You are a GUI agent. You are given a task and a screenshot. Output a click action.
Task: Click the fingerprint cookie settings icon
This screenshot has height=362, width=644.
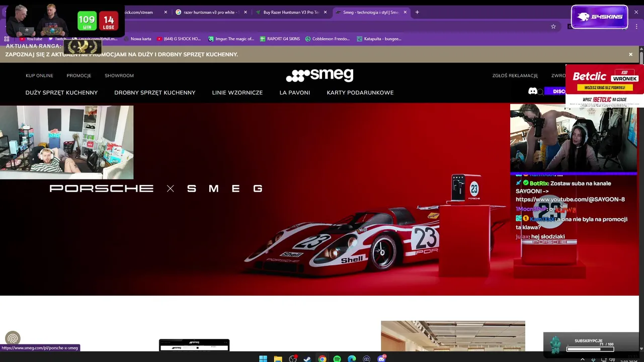[x=13, y=338]
